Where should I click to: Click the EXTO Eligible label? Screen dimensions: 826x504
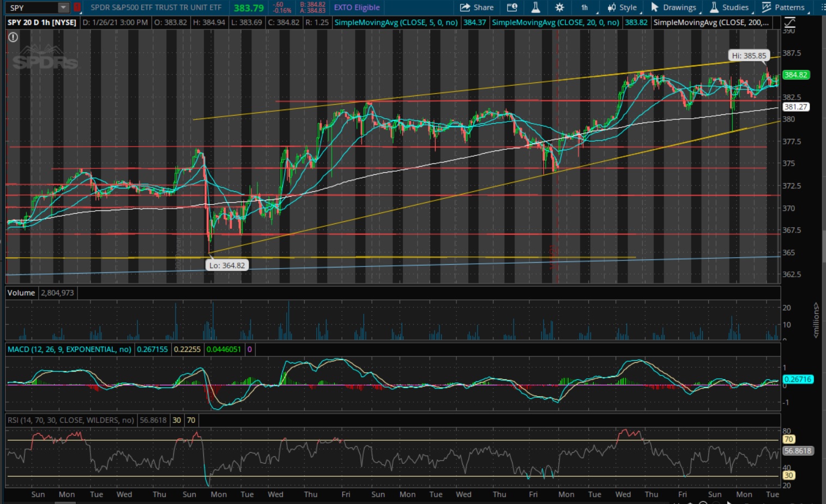357,8
